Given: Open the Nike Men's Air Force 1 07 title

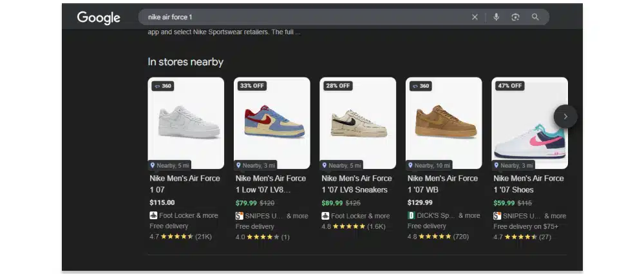Looking at the screenshot, I should pyautogui.click(x=185, y=184).
